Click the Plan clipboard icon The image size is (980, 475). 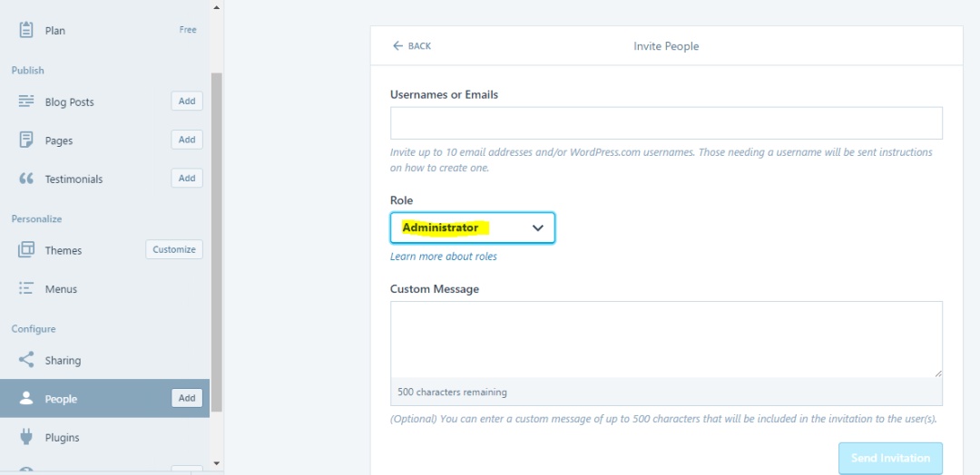26,30
